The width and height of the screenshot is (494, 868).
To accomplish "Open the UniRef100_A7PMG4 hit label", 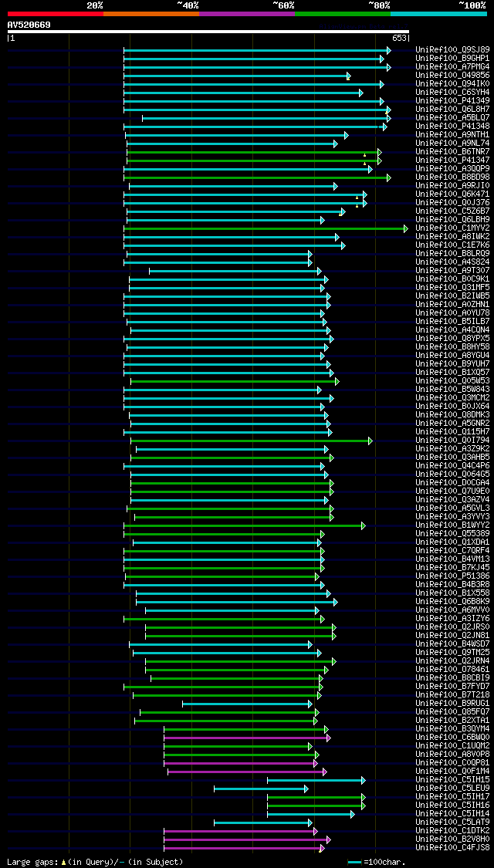I will coord(452,66).
